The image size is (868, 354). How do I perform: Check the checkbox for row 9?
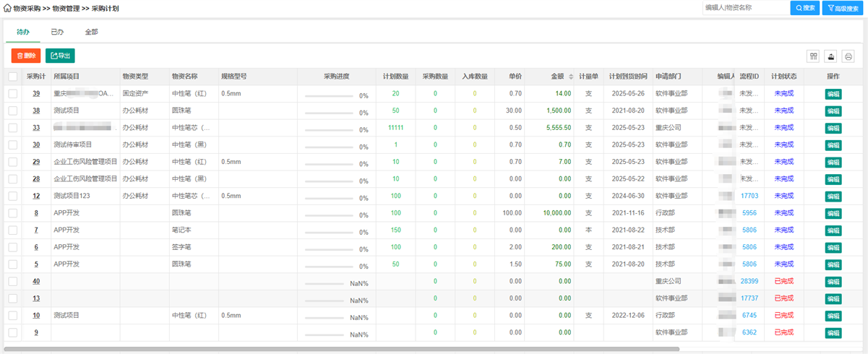(x=13, y=332)
